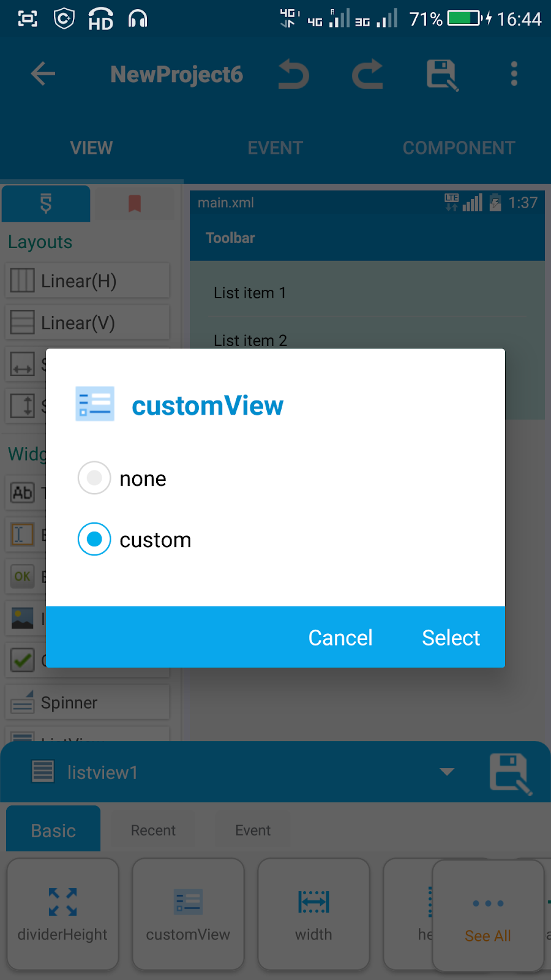551x980 pixels.
Task: Open the Recent properties tab
Action: click(152, 830)
